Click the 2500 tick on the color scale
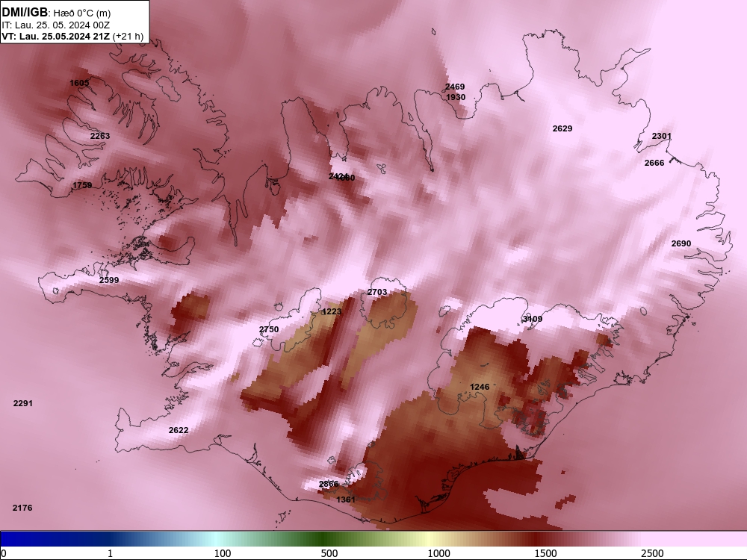747x560 pixels. tap(652, 553)
